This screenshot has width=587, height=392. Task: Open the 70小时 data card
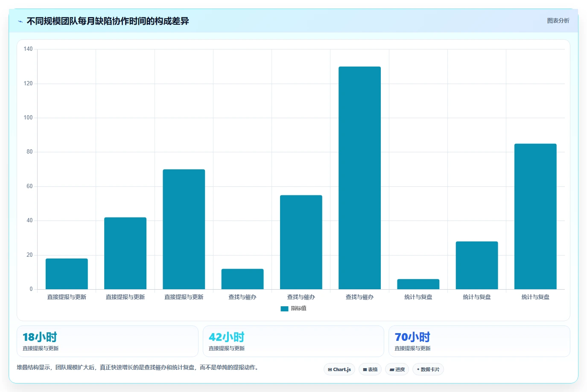(479, 341)
